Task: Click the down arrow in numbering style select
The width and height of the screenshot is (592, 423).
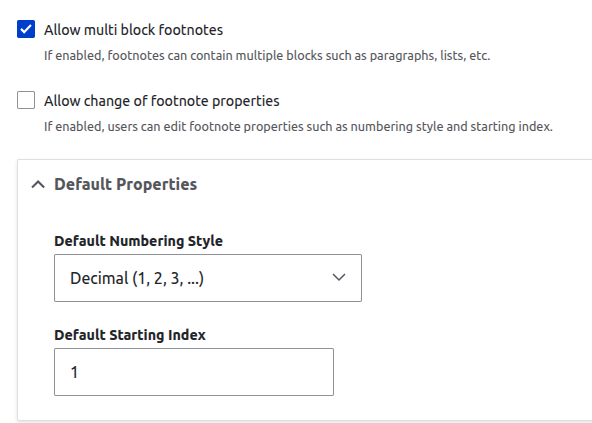Action: tap(339, 278)
